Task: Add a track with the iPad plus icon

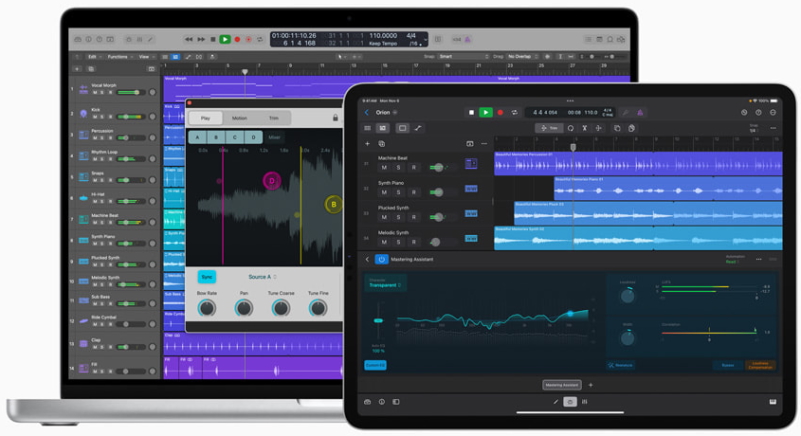Action: (367, 144)
